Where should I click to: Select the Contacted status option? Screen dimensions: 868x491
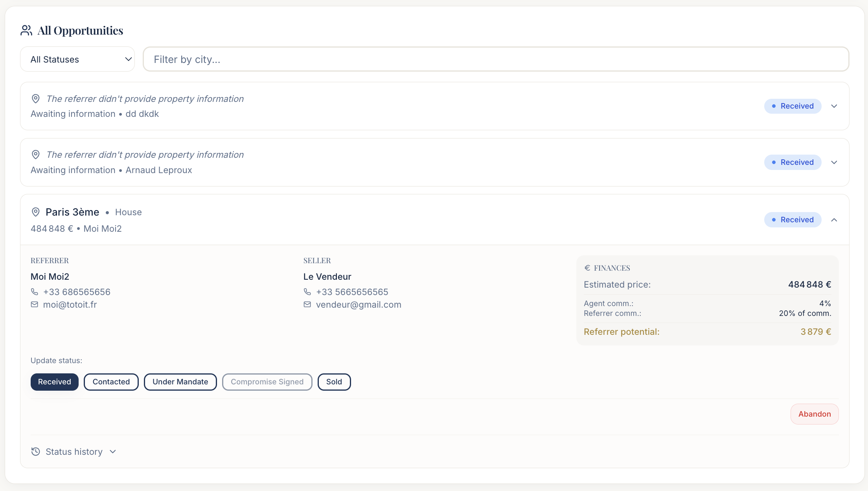tap(111, 382)
